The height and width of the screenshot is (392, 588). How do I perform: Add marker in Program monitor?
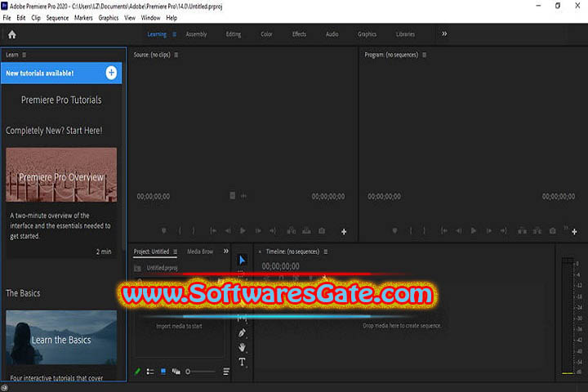coord(394,230)
